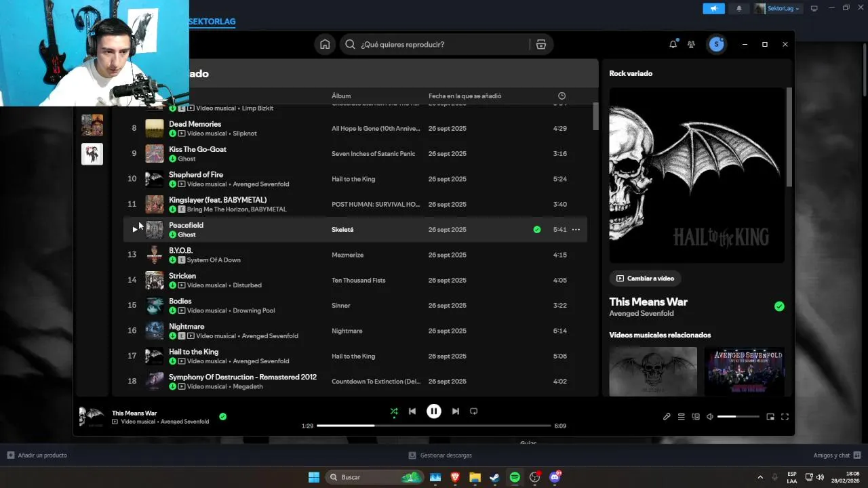The image size is (868, 488).
Task: Open the lyrics microphone icon
Action: coord(667,417)
